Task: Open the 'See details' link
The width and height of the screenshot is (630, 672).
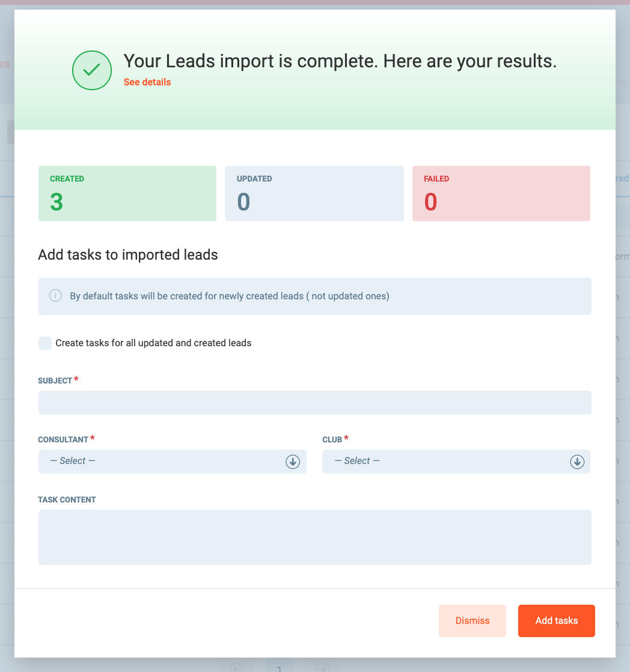Action: [147, 82]
